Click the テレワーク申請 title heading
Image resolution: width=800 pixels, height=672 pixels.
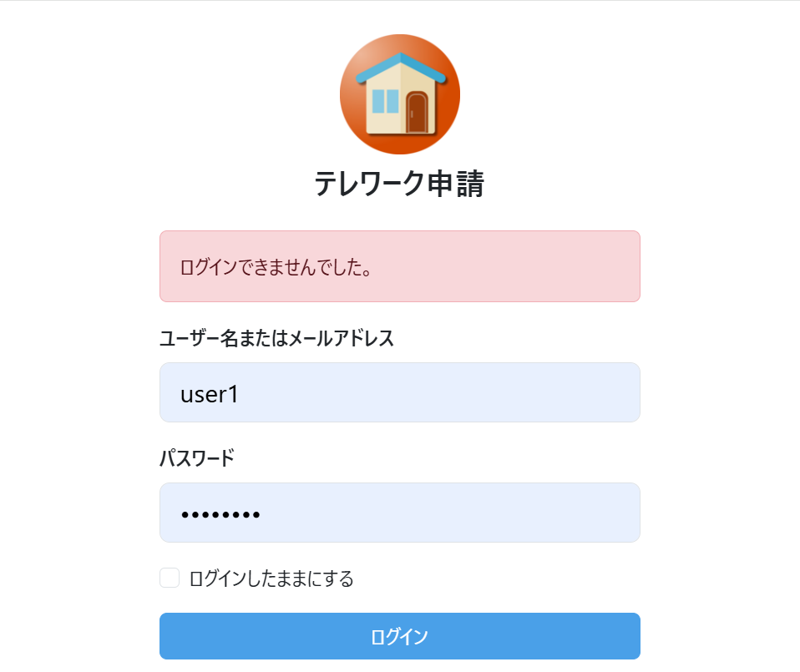tap(399, 184)
